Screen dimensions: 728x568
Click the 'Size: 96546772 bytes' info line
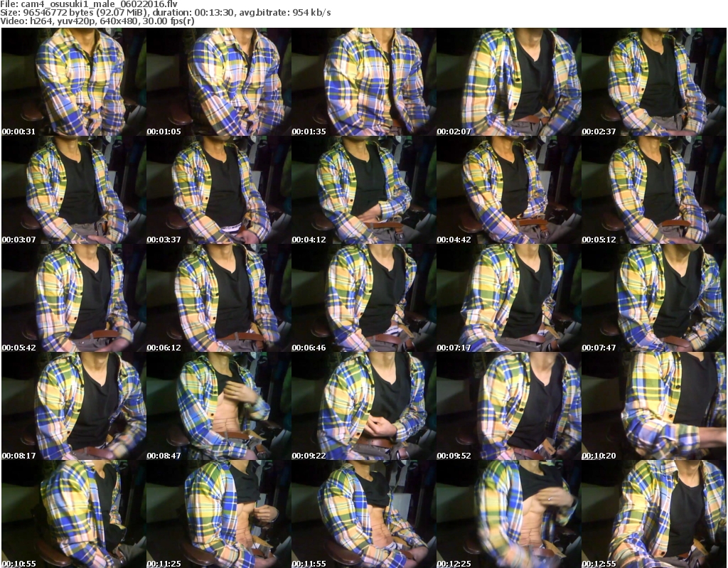[166, 13]
